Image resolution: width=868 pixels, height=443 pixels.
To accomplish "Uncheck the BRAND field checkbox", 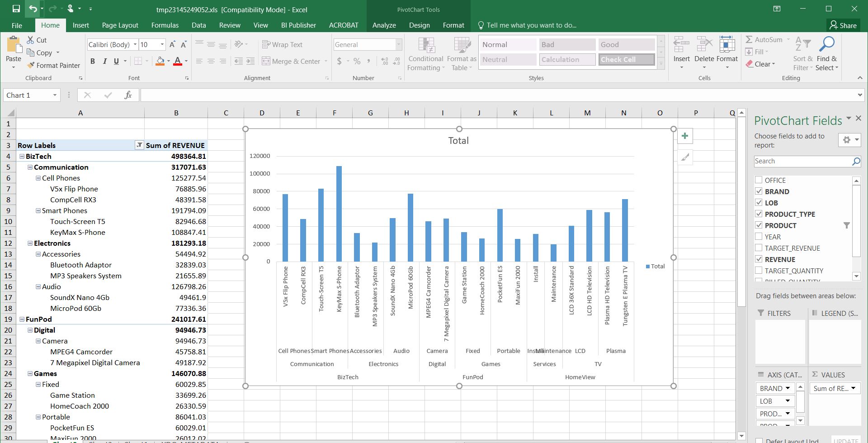I will (x=759, y=191).
